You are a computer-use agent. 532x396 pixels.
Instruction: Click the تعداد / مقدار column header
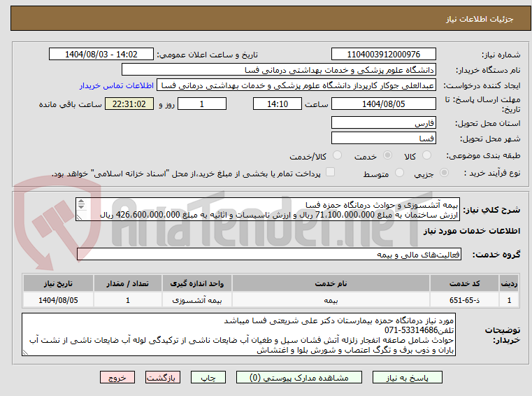[127, 283]
